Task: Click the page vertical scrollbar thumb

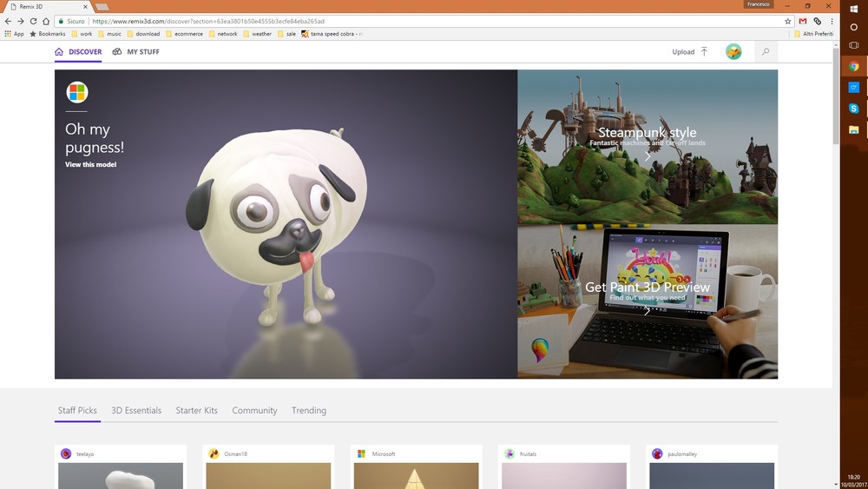Action: (836, 97)
